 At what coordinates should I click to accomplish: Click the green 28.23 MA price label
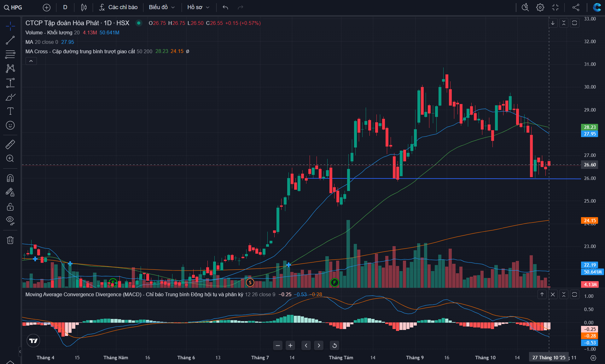pos(590,127)
